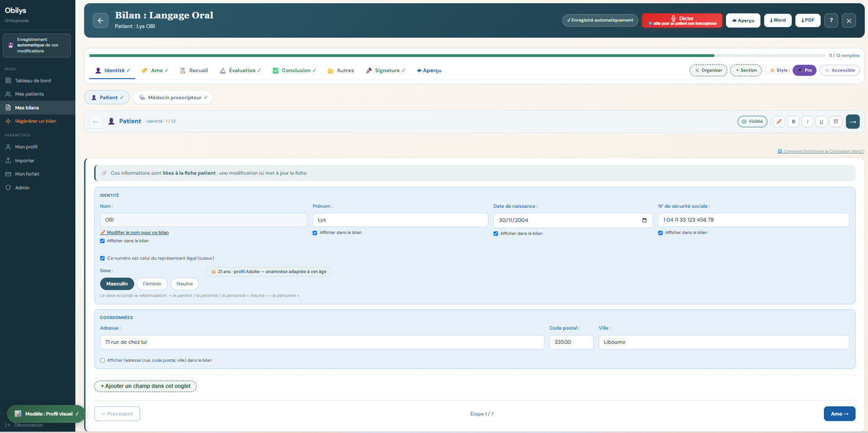Uncheck Afficher dans le bilan under sécurité sociale

click(661, 233)
